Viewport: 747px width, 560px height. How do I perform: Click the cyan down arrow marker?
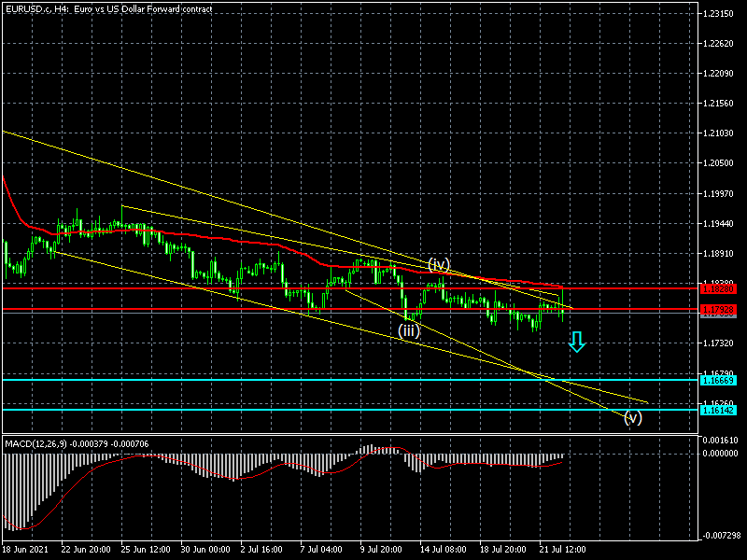tap(577, 343)
